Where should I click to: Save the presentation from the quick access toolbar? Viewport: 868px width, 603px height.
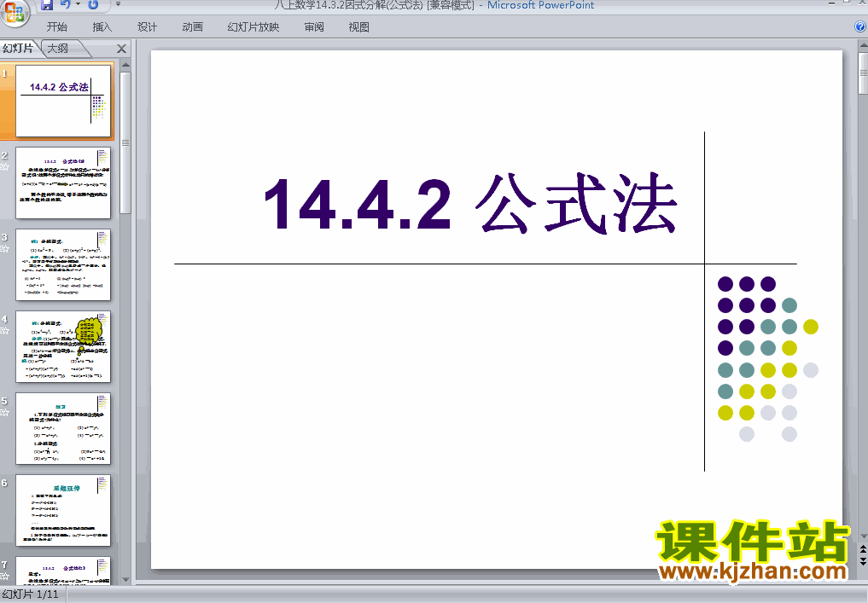(48, 5)
